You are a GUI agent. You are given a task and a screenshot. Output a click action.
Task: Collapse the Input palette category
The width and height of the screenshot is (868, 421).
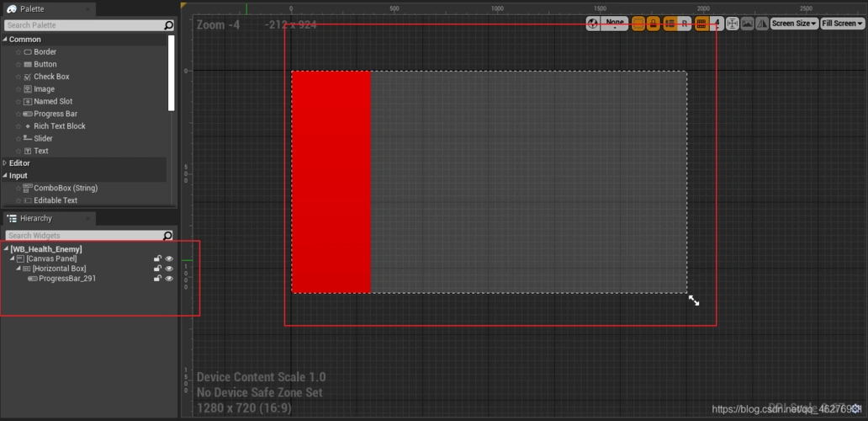[5, 176]
